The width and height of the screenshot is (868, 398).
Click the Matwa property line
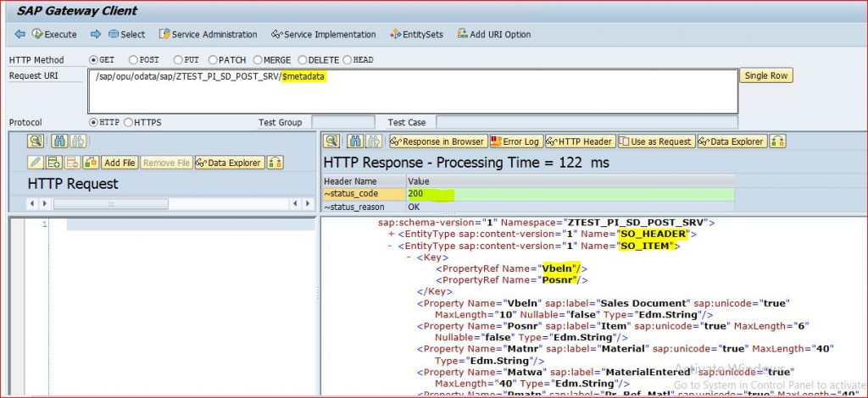605,377
